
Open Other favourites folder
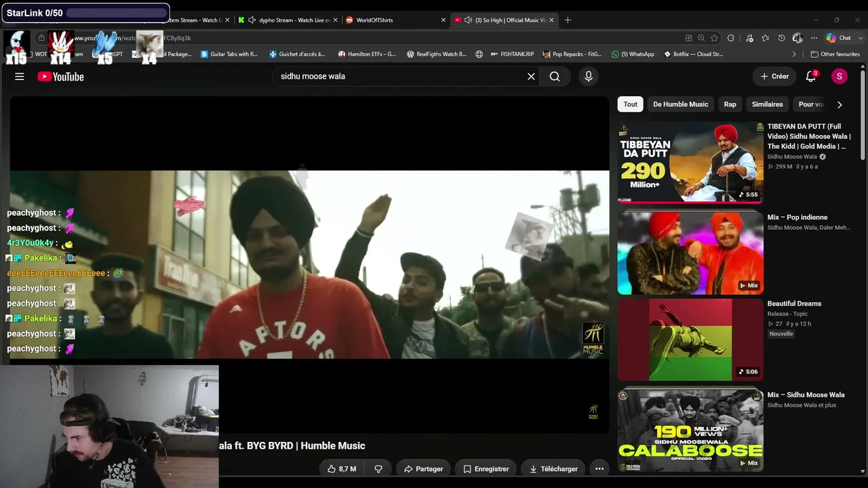point(835,54)
